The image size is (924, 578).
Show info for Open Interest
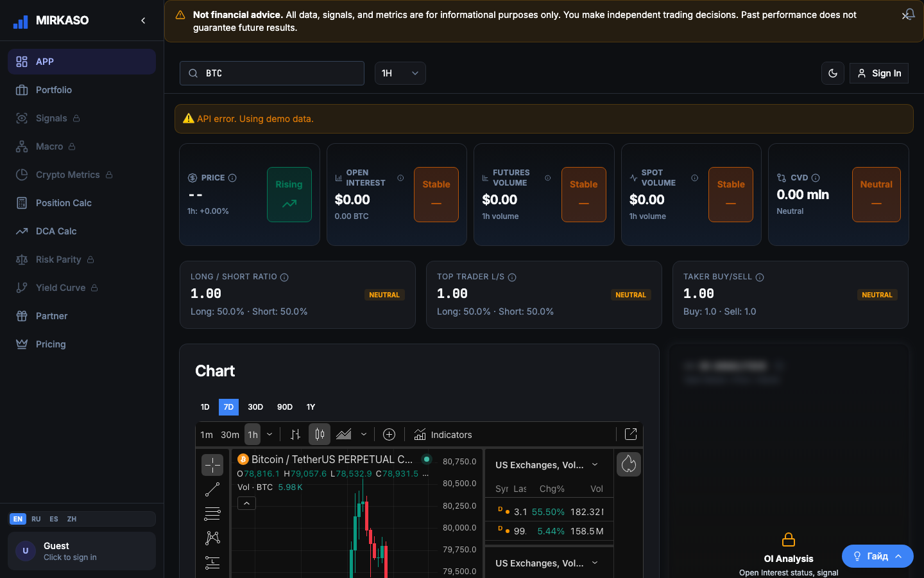(x=400, y=178)
